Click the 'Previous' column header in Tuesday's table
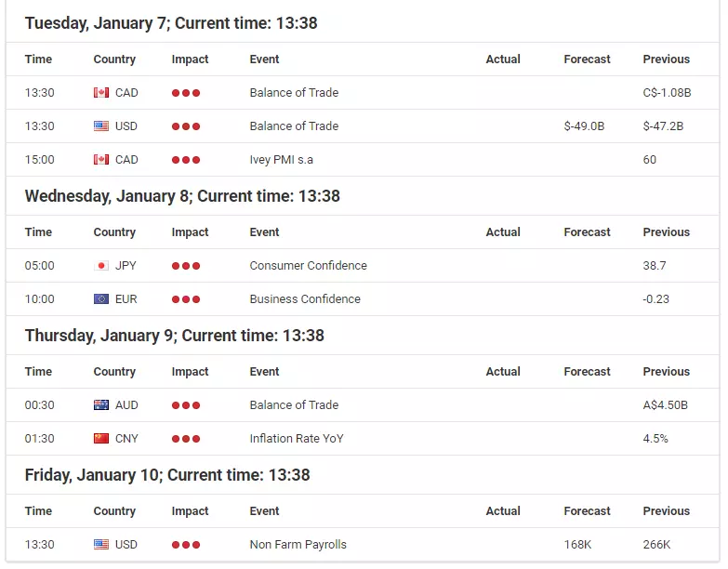The width and height of the screenshot is (728, 569). tap(667, 60)
